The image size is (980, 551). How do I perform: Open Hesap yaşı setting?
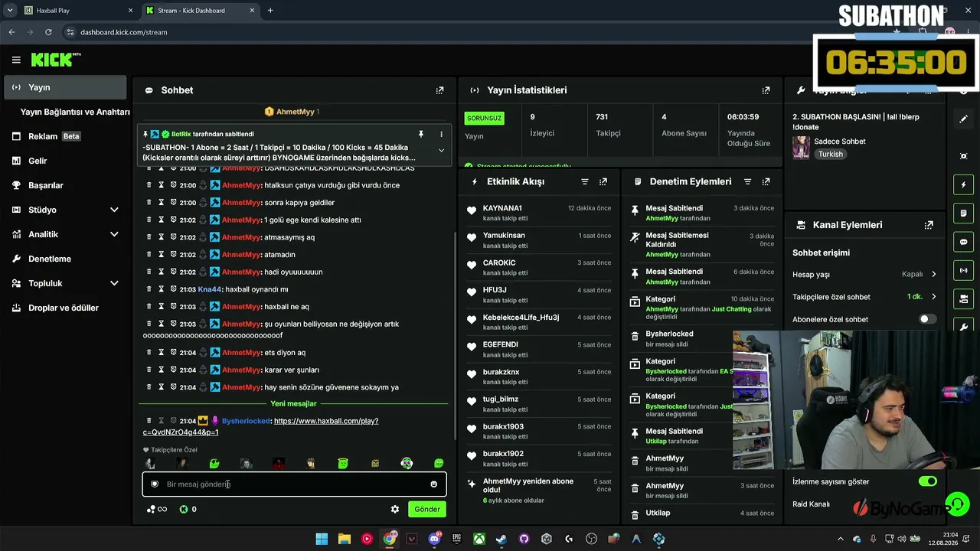[864, 274]
